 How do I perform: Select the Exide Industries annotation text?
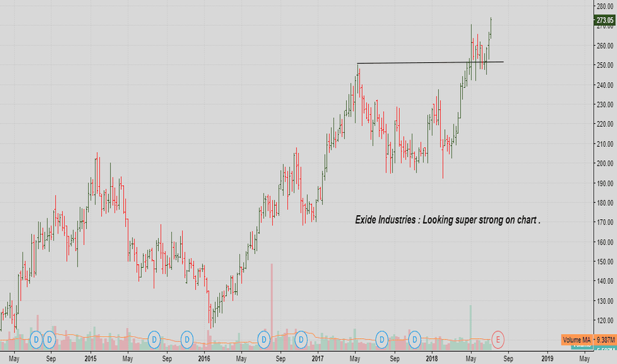448,220
